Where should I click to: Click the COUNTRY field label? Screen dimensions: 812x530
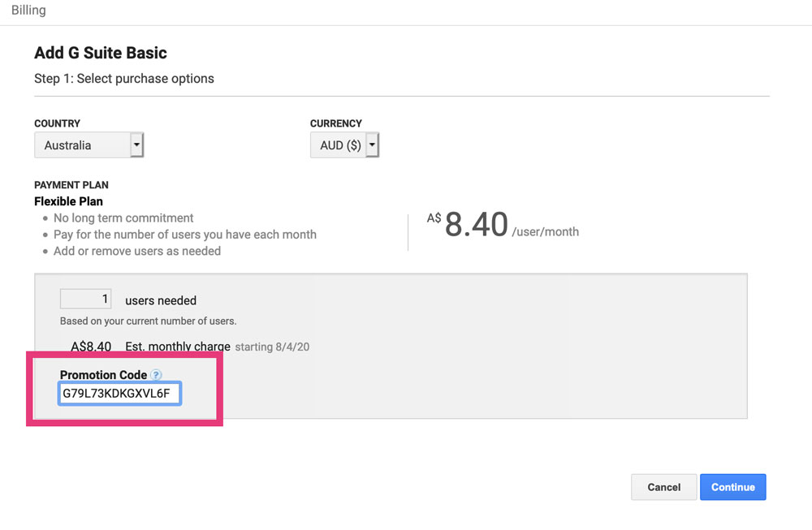(57, 123)
